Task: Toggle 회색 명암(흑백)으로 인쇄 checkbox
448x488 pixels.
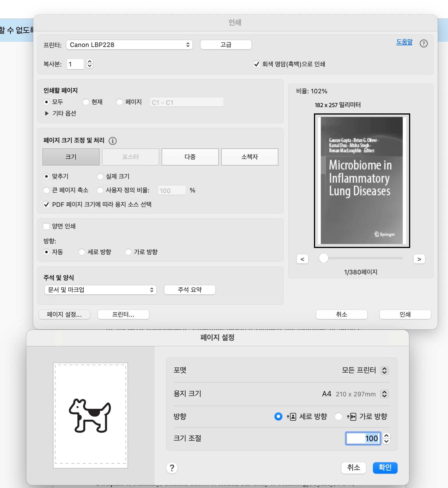Action: click(257, 64)
